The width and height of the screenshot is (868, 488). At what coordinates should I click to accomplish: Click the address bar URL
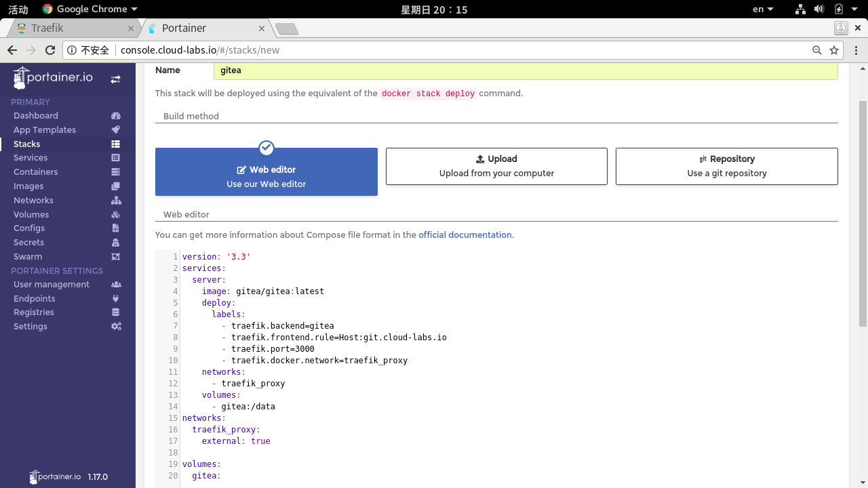click(x=200, y=50)
